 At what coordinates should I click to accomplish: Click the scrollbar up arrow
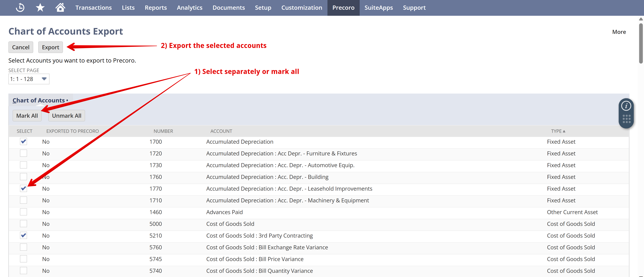[x=641, y=19]
